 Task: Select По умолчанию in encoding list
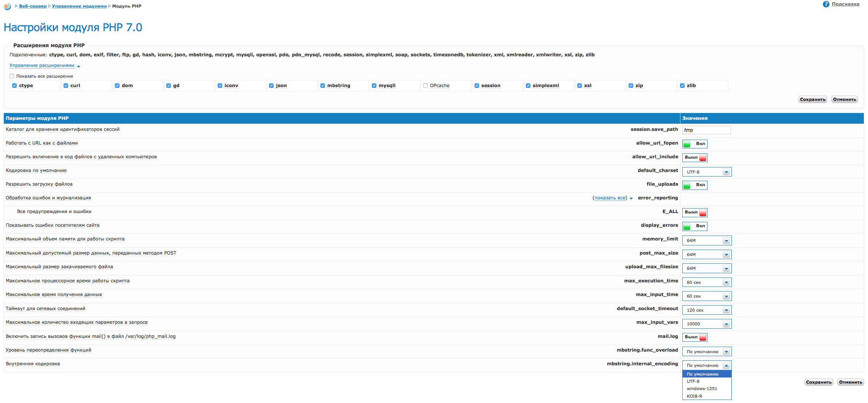707,374
